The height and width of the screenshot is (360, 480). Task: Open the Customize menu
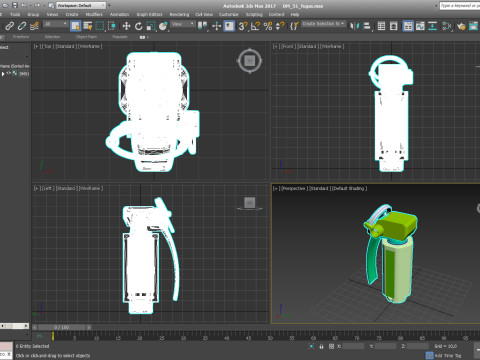coord(229,15)
